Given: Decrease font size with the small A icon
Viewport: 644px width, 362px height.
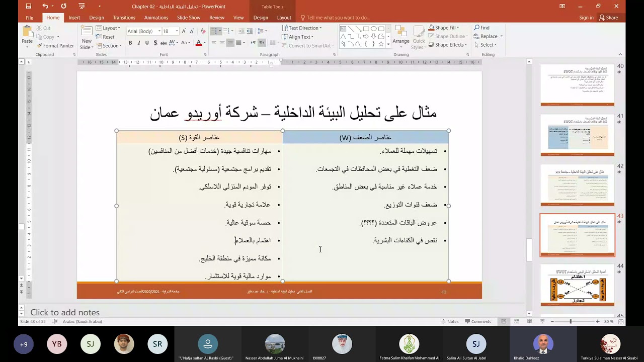Looking at the screenshot, I should click(192, 31).
